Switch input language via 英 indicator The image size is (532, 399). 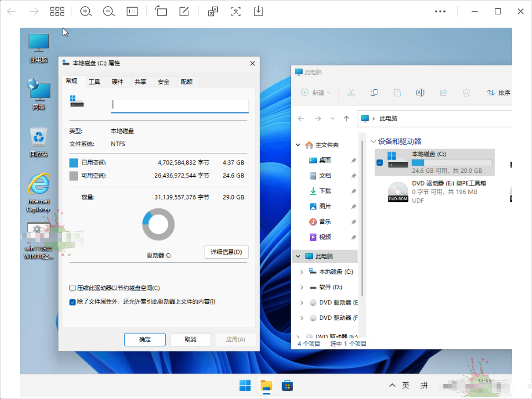click(406, 385)
